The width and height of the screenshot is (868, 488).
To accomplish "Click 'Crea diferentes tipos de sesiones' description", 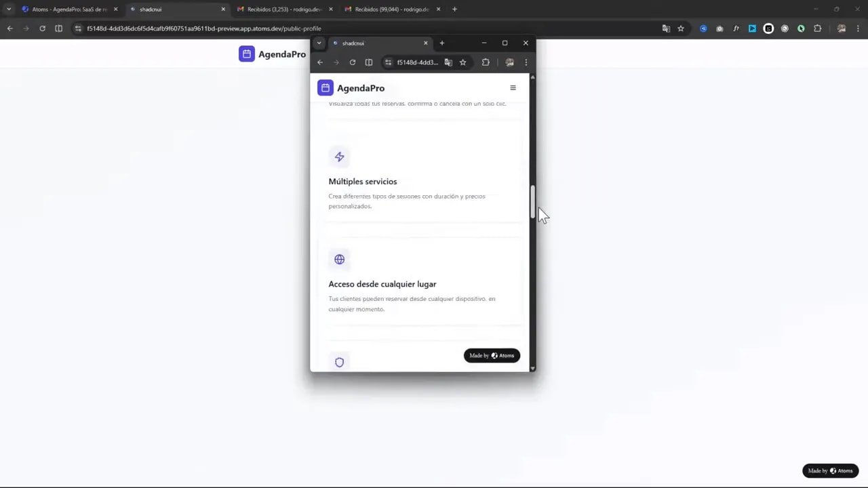I will [407, 201].
